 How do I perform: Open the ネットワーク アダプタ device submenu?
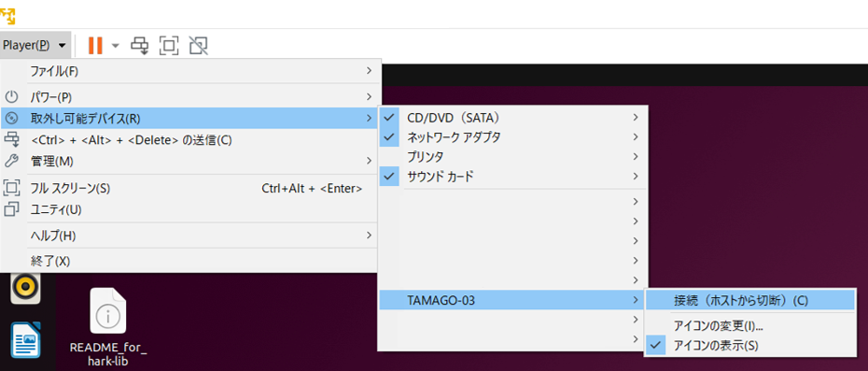512,137
